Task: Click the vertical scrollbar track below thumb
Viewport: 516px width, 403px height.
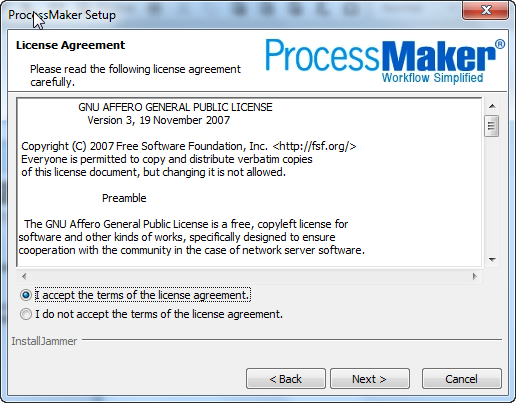Action: pyautogui.click(x=492, y=195)
